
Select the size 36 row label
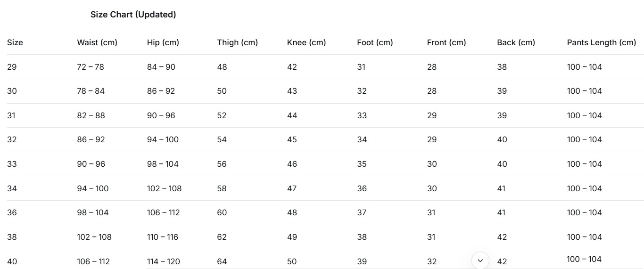[12, 212]
